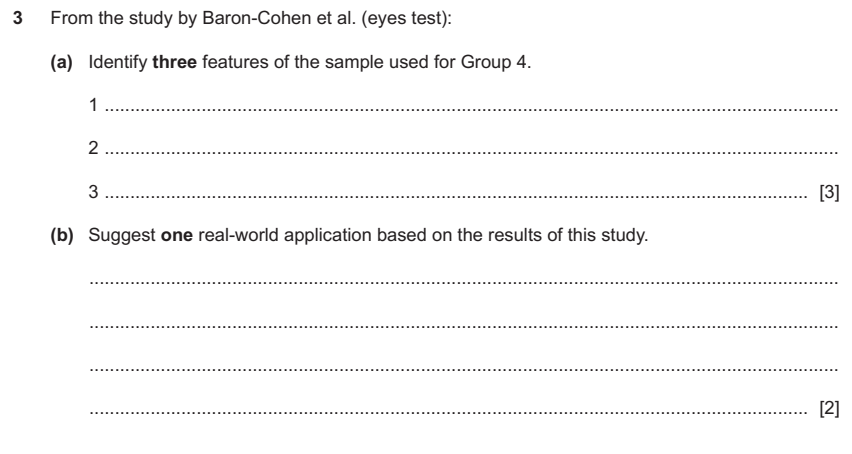Click the heading about Baron-Cohen eyes test
Screen dimensions: 852x454
(251, 18)
